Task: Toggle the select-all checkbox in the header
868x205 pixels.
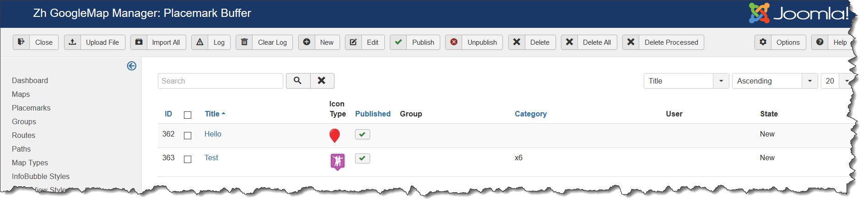Action: point(188,115)
